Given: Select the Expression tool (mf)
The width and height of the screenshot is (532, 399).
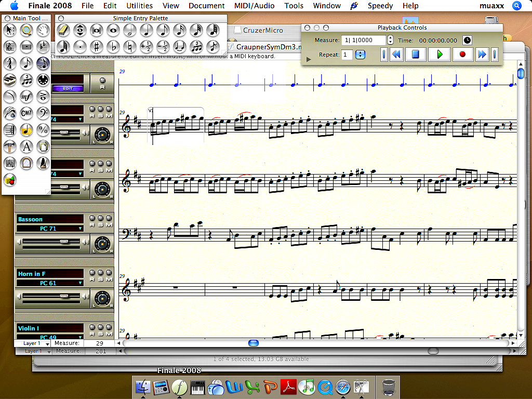Looking at the screenshot, I should coord(26,96).
